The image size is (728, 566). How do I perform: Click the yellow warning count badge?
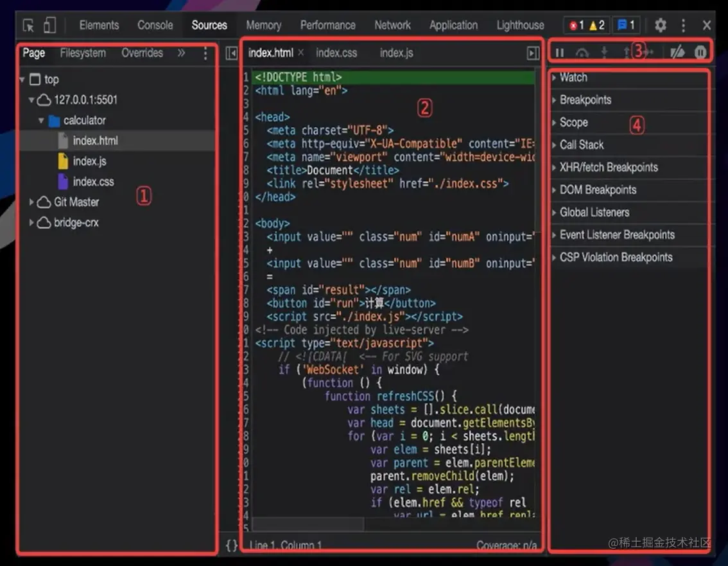[x=596, y=25]
